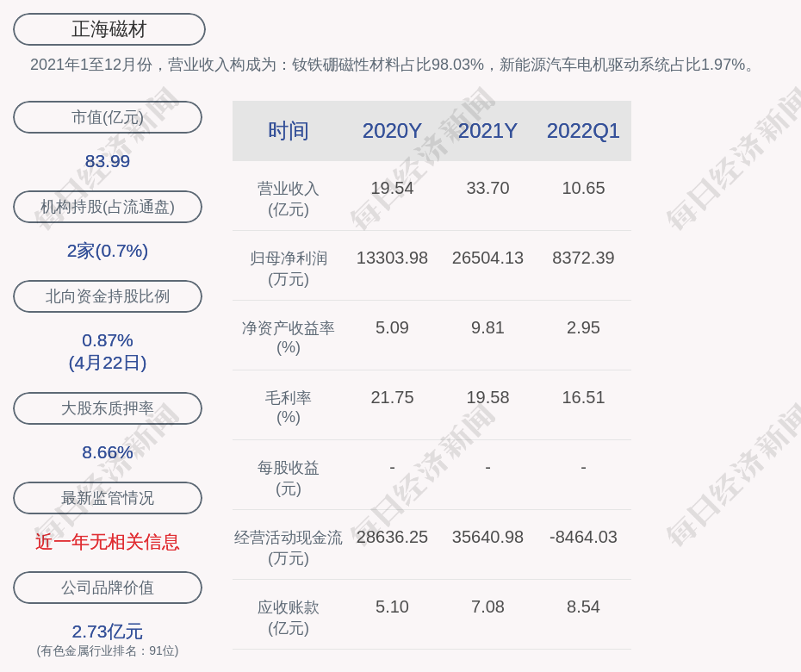This screenshot has height=672, width=801.
Task: Click the 公司品牌价值 label pill
Action: [108, 588]
